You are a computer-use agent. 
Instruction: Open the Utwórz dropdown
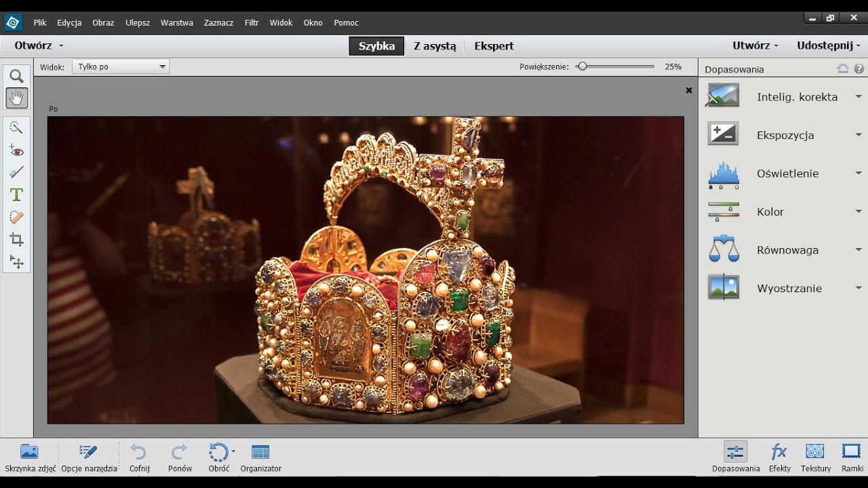(x=755, y=45)
